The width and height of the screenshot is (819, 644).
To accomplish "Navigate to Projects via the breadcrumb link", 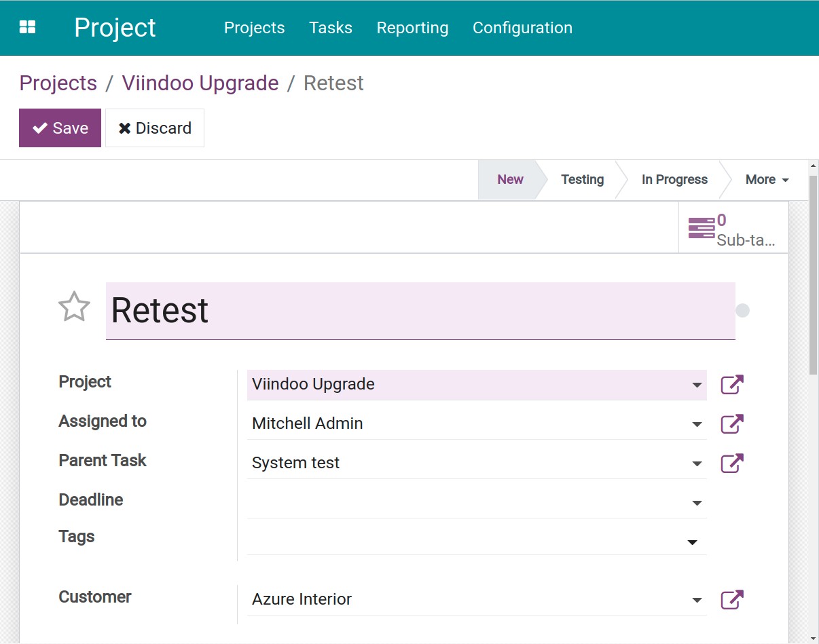I will pos(58,83).
